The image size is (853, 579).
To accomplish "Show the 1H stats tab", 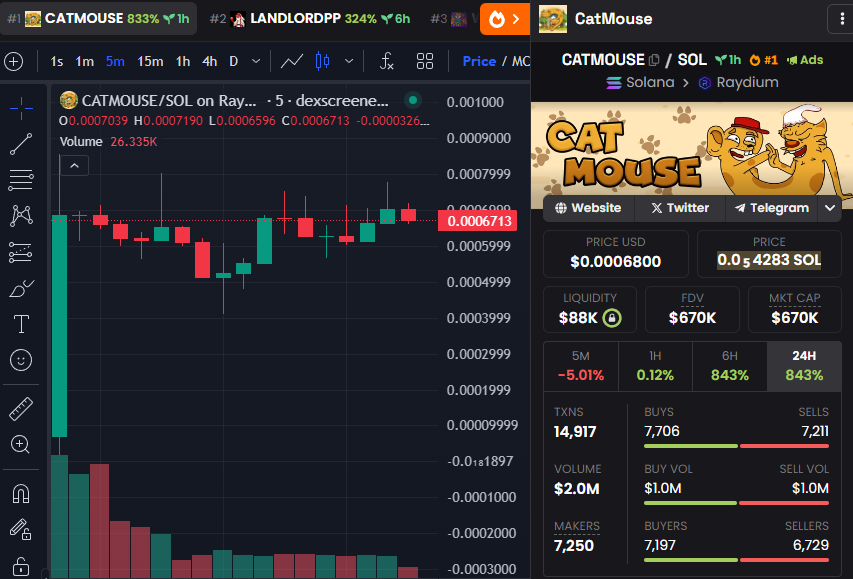I will coord(655,366).
